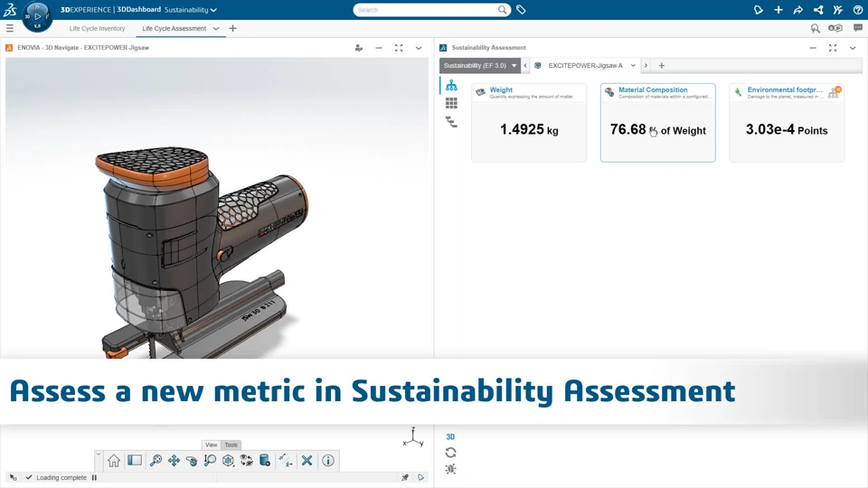Viewport: 868px width, 488px height.
Task: Open the Weight metric card
Action: coord(529,123)
